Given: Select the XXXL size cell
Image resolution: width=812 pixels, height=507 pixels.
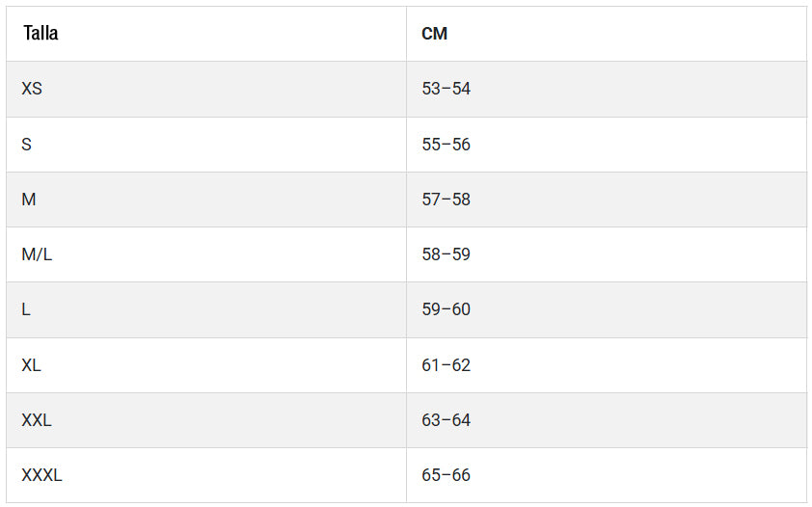Looking at the screenshot, I should pyautogui.click(x=41, y=475).
